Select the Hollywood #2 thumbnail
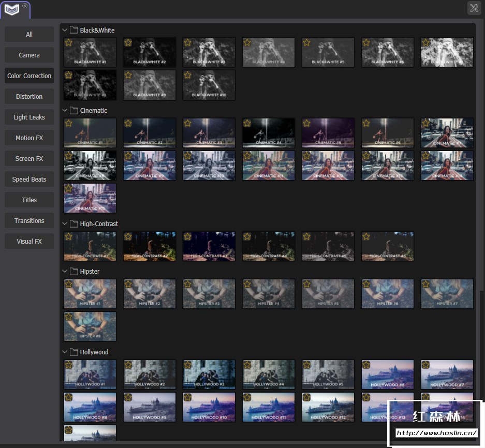This screenshot has width=485, height=448. coord(150,375)
